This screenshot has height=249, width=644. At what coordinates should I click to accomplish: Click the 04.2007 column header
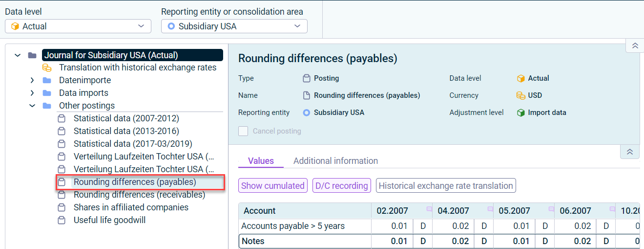pyautogui.click(x=462, y=211)
